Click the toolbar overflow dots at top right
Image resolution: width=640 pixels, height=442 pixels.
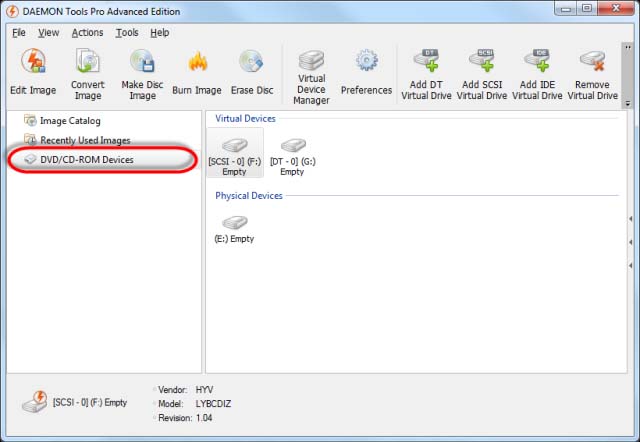pos(628,47)
